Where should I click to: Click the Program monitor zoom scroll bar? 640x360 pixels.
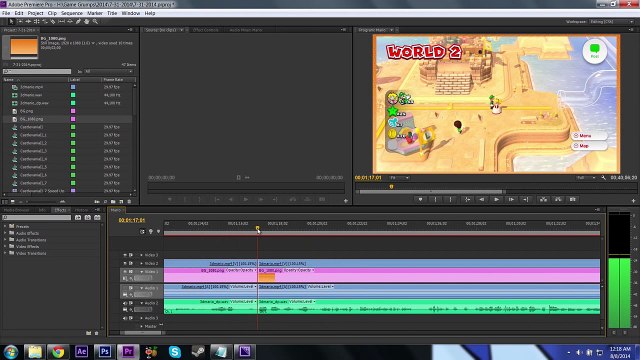pyautogui.click(x=431, y=191)
